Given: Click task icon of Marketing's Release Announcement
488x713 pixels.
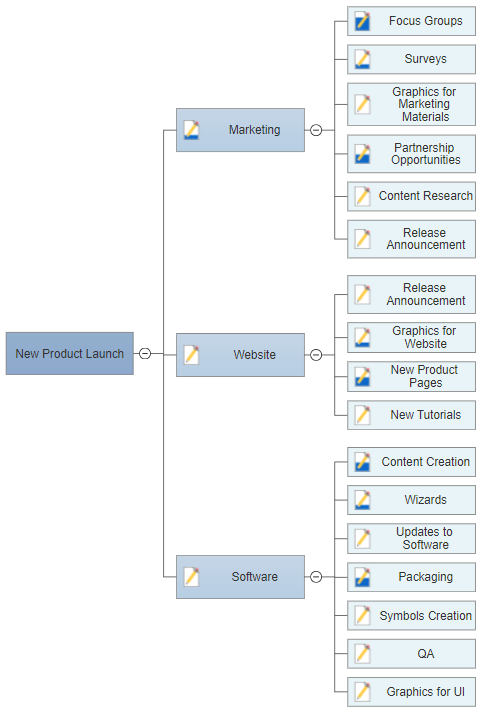Looking at the screenshot, I should pyautogui.click(x=362, y=239).
